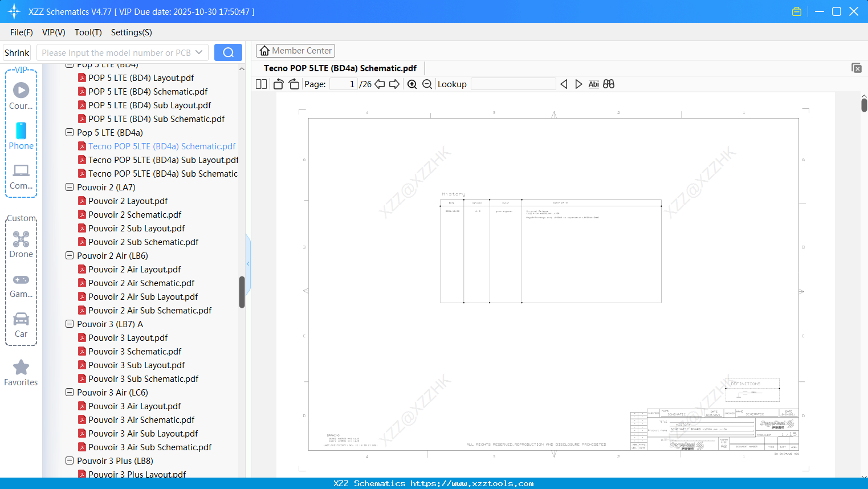The image size is (868, 489).
Task: Zoom out of the schematic page
Action: (x=427, y=84)
